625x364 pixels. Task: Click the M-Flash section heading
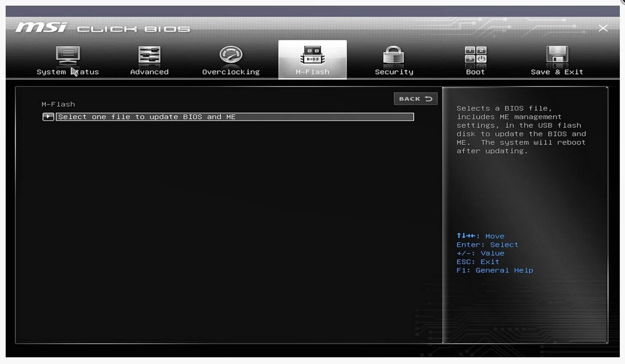click(x=58, y=104)
